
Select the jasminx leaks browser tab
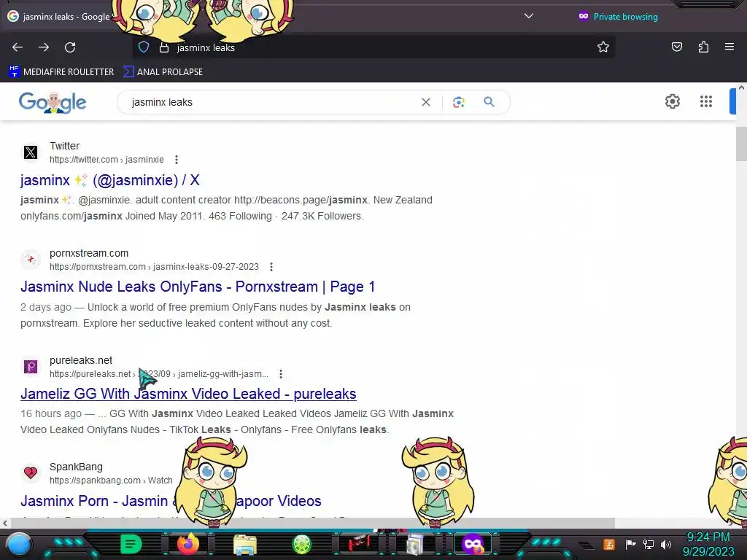[x=59, y=16]
